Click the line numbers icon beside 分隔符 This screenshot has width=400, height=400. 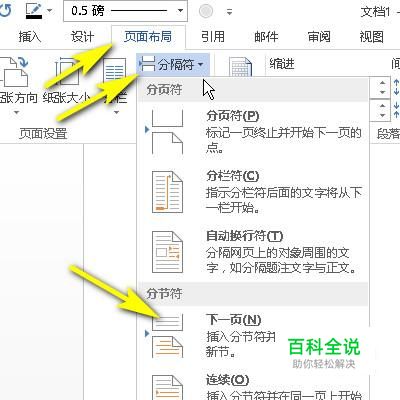[x=240, y=67]
